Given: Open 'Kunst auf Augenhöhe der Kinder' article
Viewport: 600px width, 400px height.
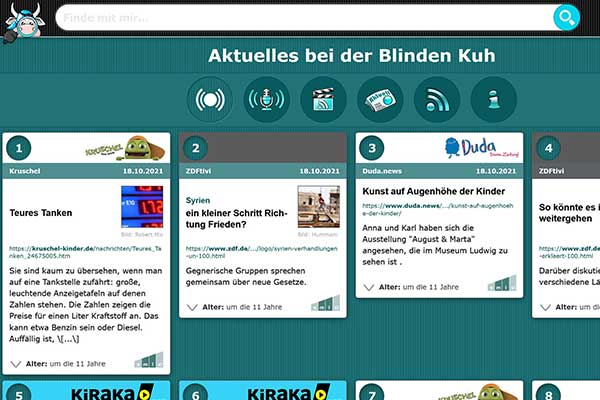Looking at the screenshot, I should coord(432,191).
